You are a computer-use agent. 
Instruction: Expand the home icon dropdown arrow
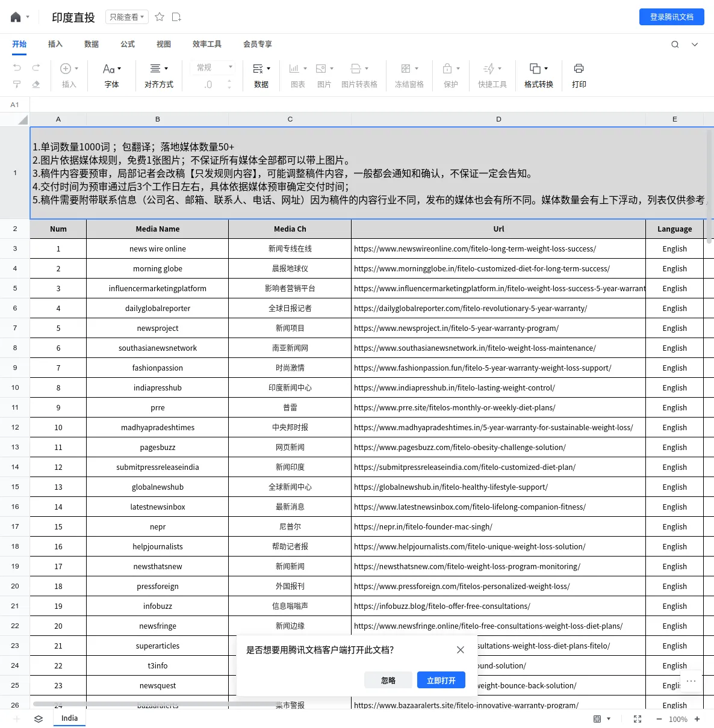(28, 17)
